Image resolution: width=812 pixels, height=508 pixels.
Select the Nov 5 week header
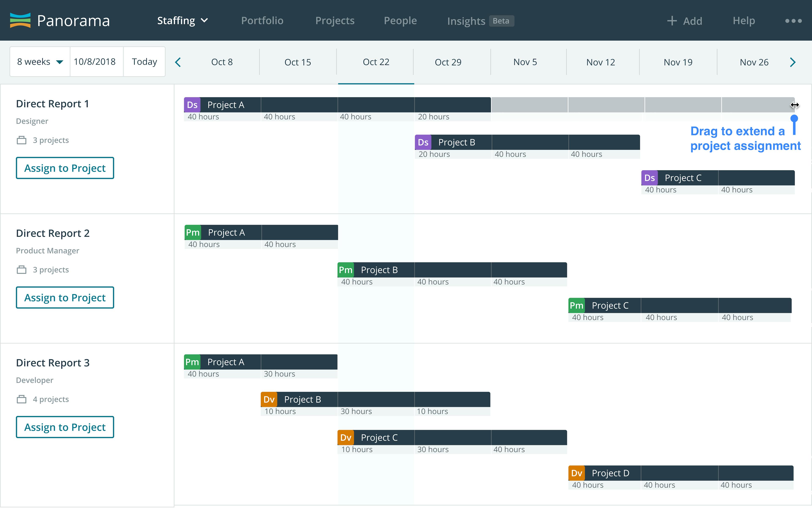[x=525, y=62]
